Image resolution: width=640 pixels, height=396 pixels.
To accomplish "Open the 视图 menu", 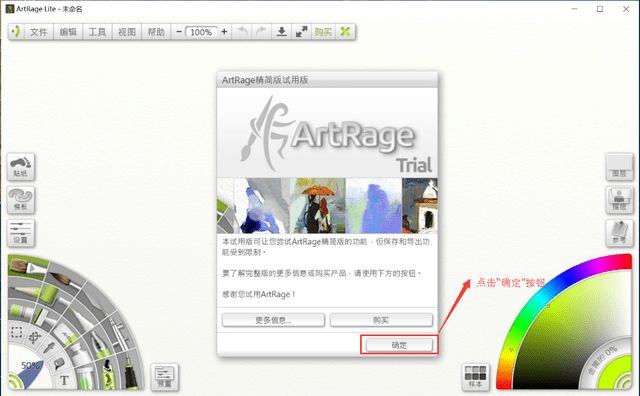I will [x=127, y=32].
